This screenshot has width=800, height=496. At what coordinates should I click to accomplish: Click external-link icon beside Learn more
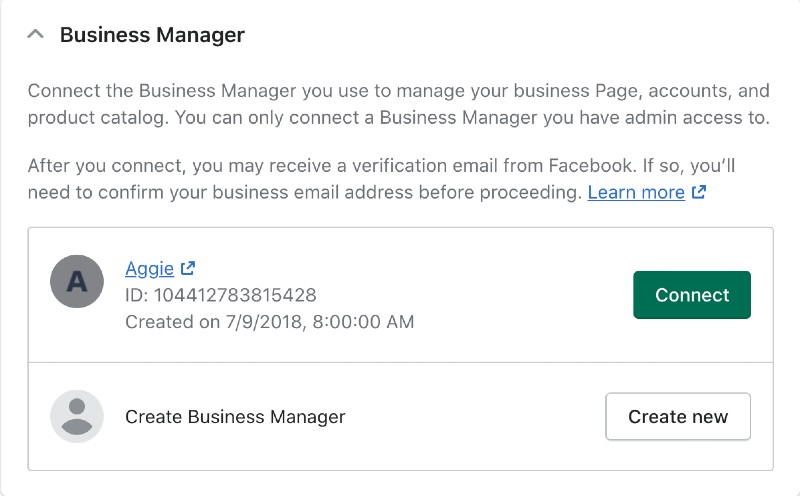click(x=698, y=192)
